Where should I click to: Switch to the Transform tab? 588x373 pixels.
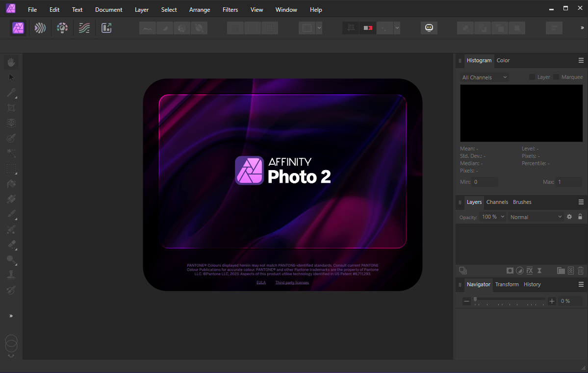pos(507,285)
